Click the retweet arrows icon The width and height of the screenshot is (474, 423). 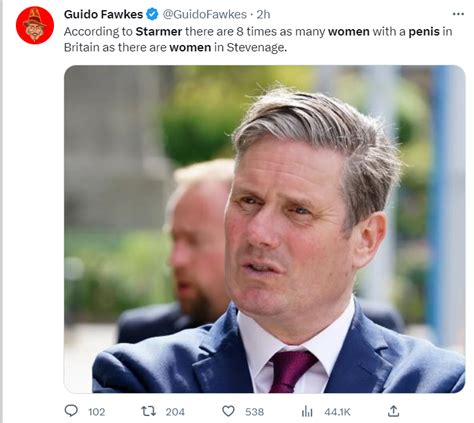click(148, 411)
